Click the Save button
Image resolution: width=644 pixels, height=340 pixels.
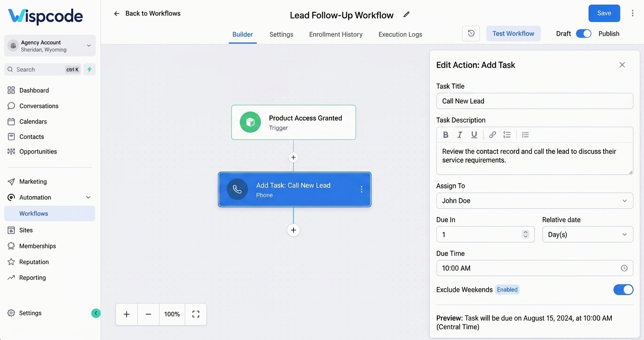pos(604,13)
